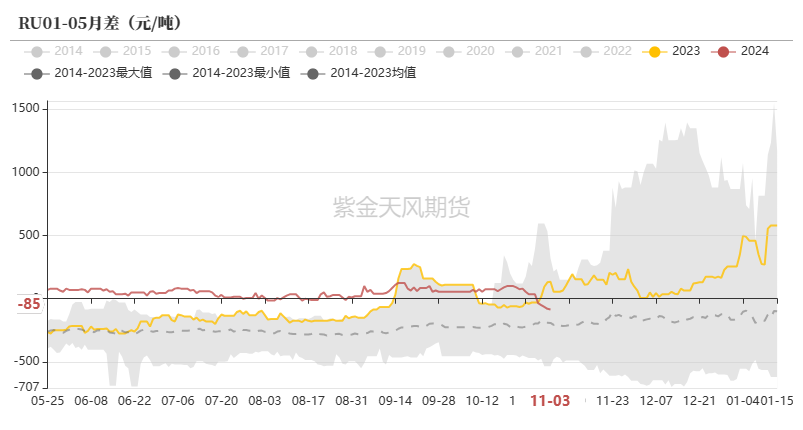Click the -500 y-axis label
The height and width of the screenshot is (430, 803).
[27, 361]
